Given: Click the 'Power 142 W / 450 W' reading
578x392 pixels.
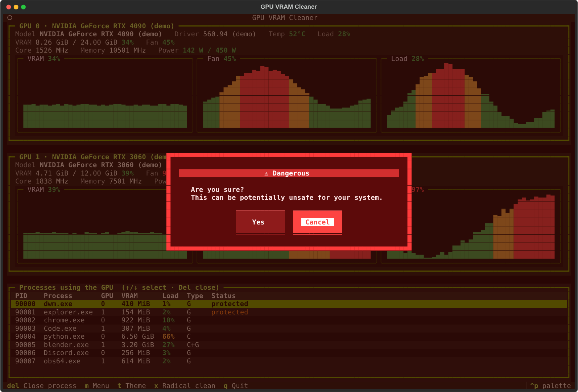Looking at the screenshot, I should tap(197, 50).
